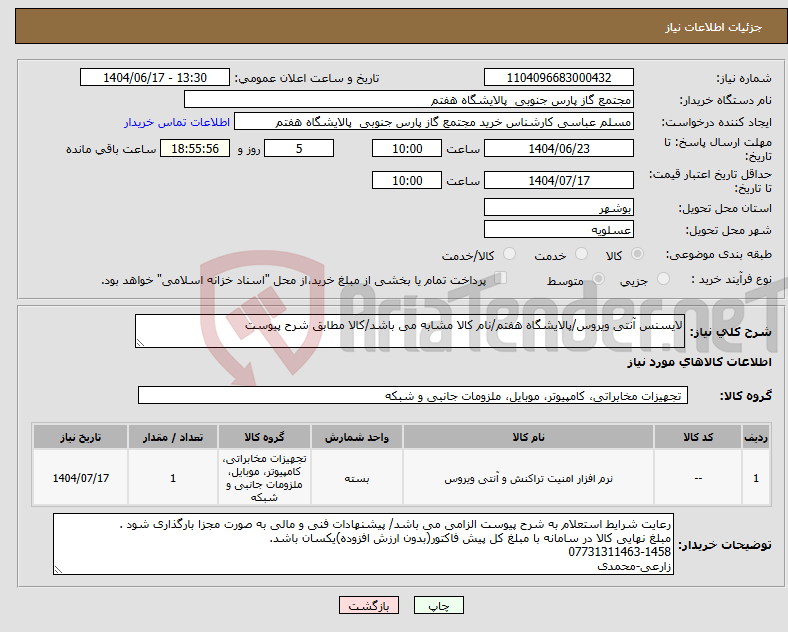
Task: Click the واحد شمارش column header
Action: [x=357, y=437]
